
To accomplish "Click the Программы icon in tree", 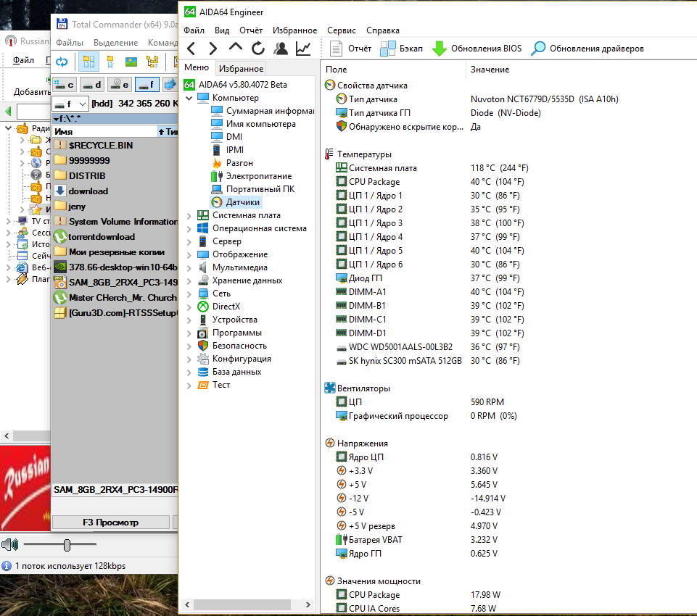I will tap(203, 333).
